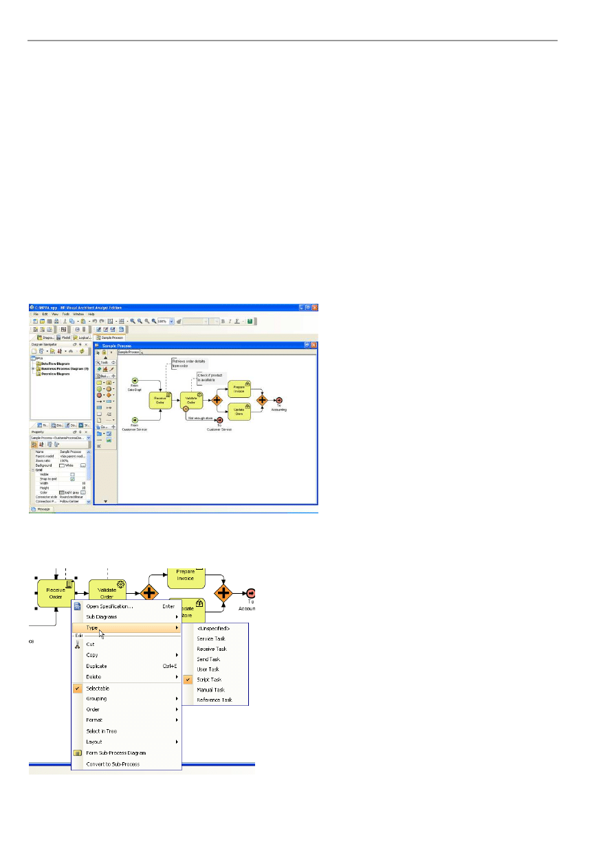Select the Receive Order task shape
The width and height of the screenshot is (614, 868).
(55, 593)
